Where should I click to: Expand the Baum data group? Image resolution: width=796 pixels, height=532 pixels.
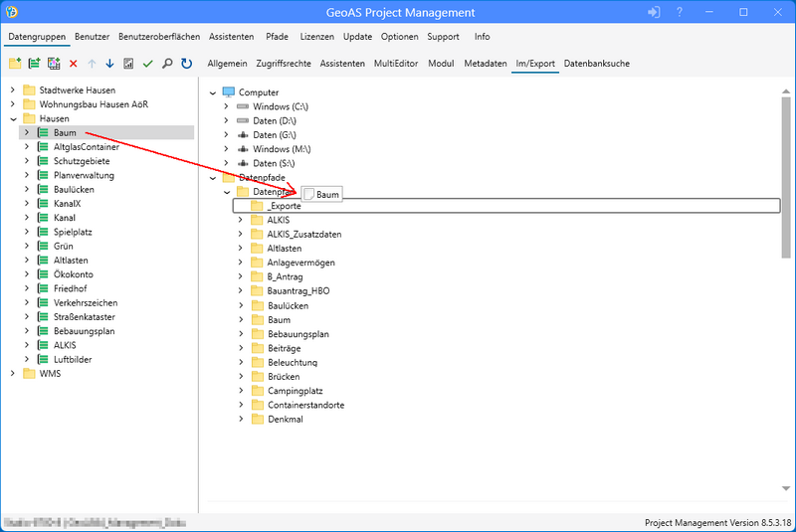[27, 132]
